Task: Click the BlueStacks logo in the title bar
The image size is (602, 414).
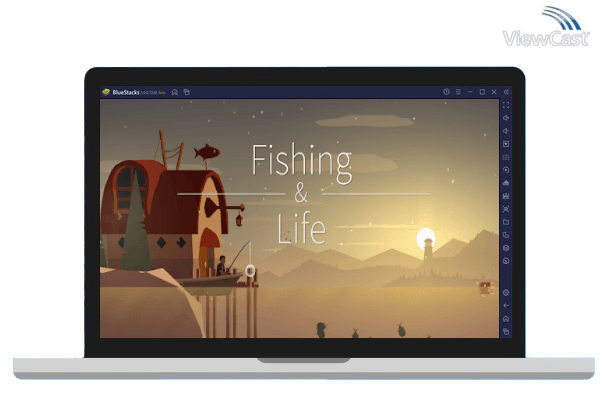Action: (x=106, y=92)
